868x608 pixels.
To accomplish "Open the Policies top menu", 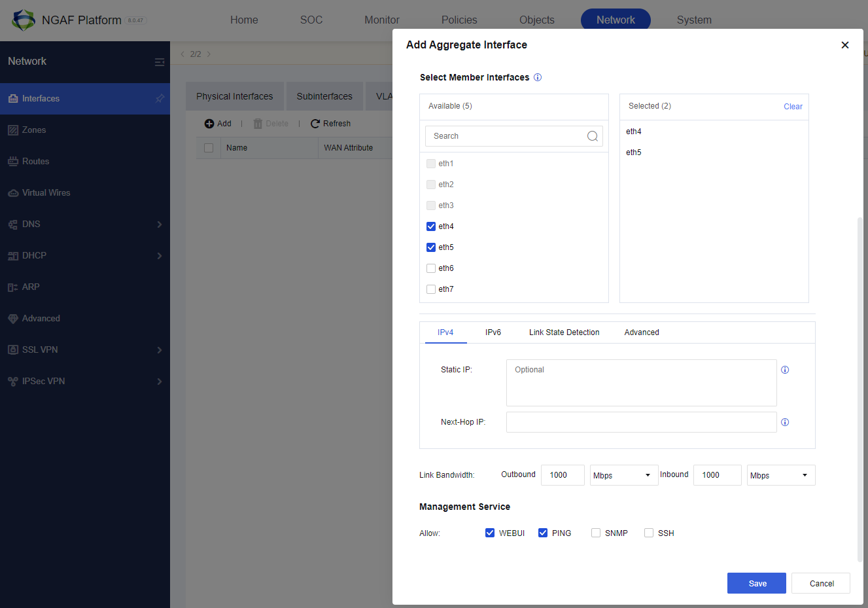I will coord(459,20).
